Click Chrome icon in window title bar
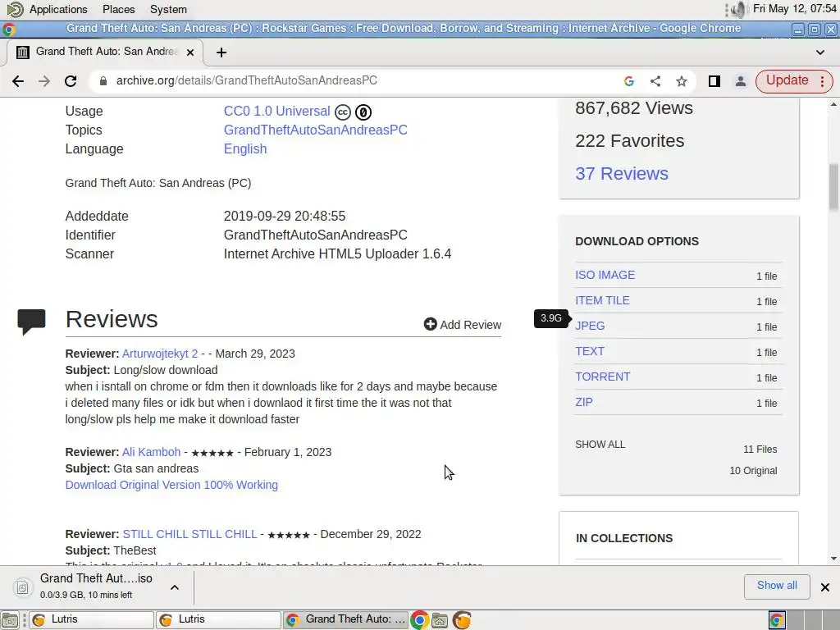This screenshot has height=630, width=840. (8, 29)
